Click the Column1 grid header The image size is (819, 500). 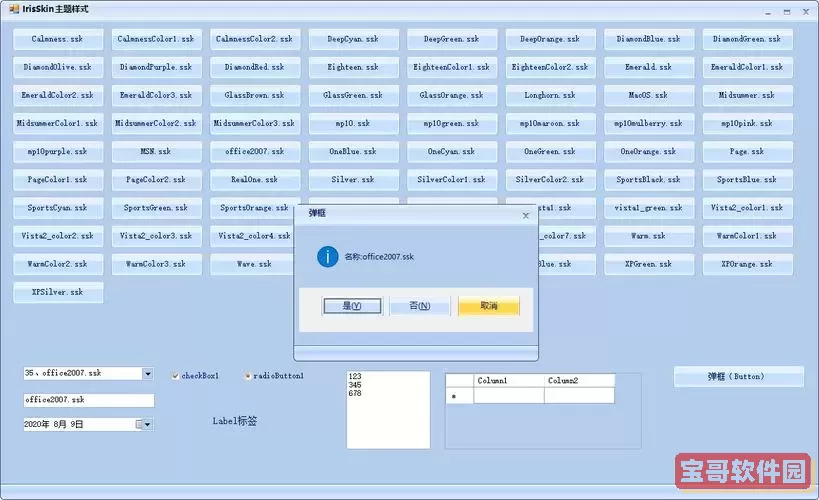pyautogui.click(x=509, y=380)
